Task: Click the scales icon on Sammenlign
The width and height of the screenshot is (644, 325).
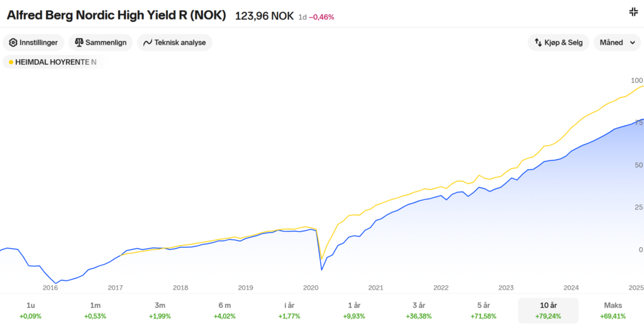Action: coord(79,43)
